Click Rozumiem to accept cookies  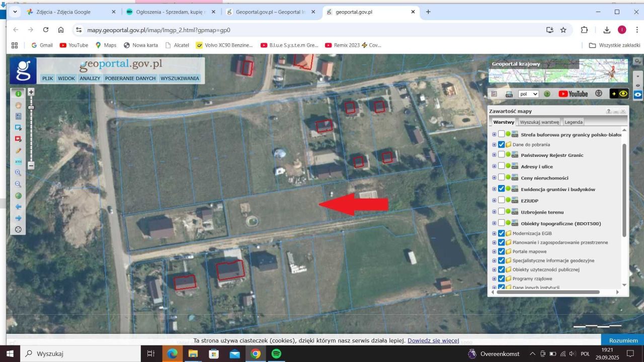(623, 340)
